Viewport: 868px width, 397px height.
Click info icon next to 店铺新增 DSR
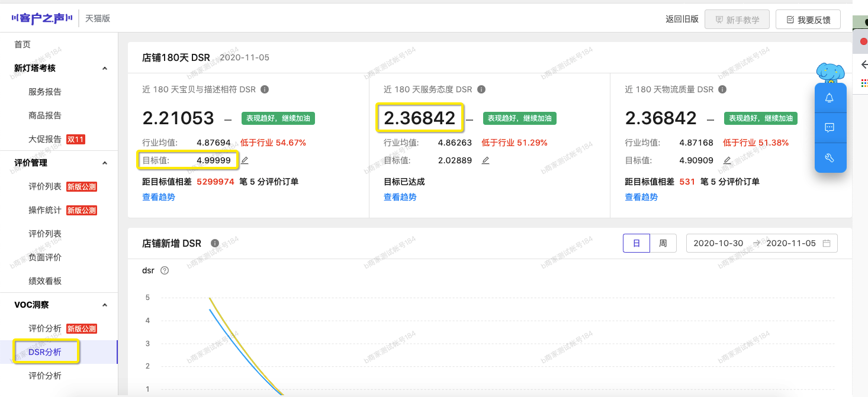[x=215, y=243]
